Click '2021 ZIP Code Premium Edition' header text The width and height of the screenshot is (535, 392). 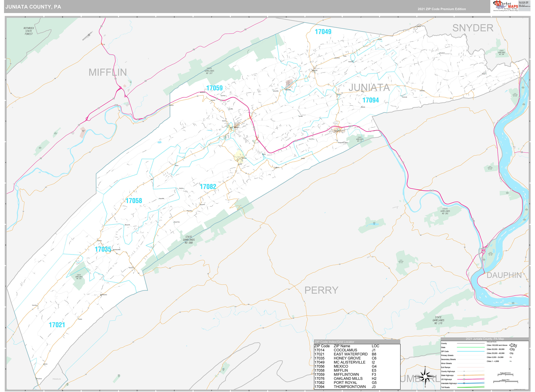point(442,9)
